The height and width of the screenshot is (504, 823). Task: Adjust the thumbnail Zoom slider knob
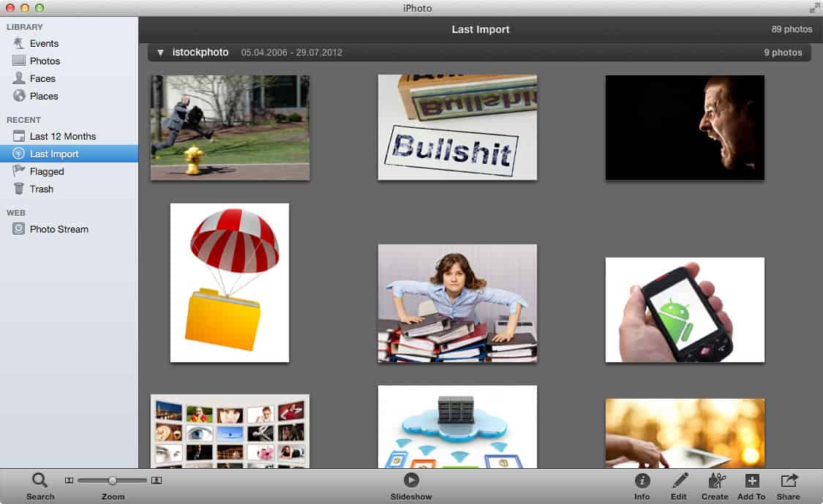tap(113, 481)
